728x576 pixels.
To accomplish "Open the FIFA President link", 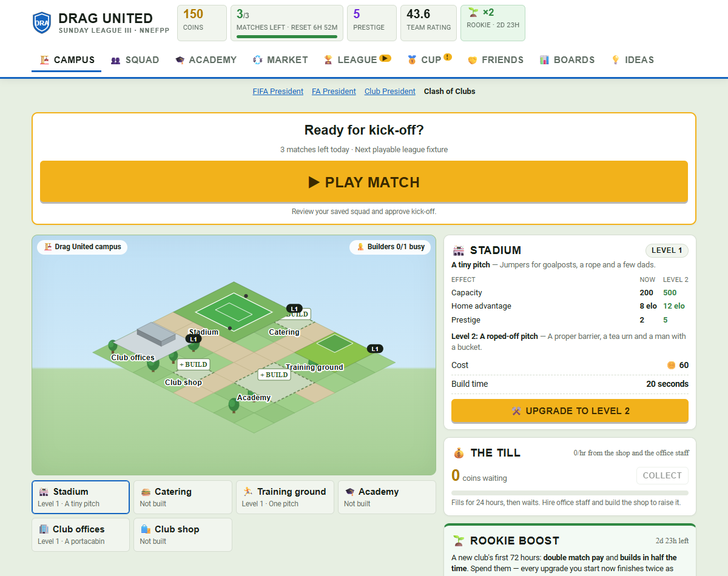I will [278, 92].
